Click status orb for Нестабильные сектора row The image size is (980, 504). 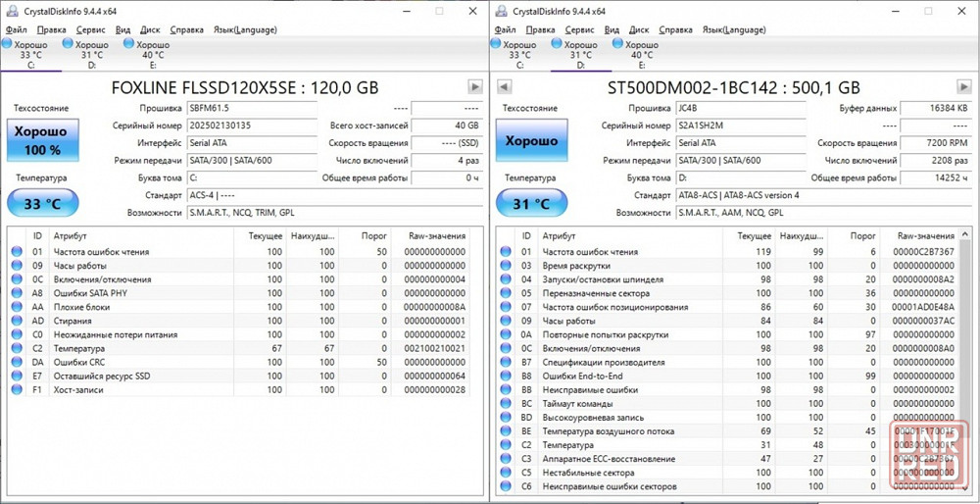point(506,472)
